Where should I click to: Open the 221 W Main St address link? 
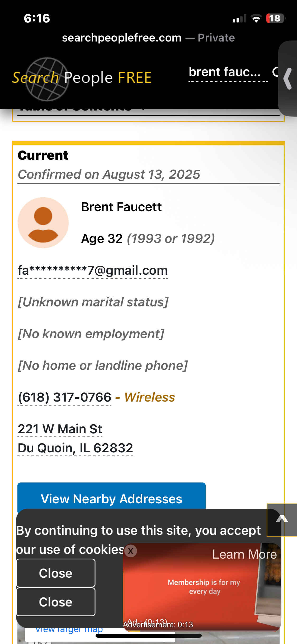pos(60,429)
